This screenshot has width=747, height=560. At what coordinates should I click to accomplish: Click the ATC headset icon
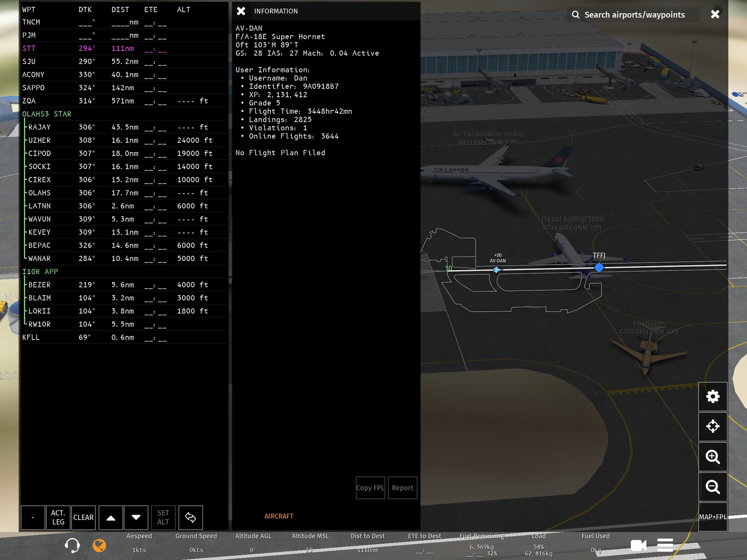click(72, 545)
